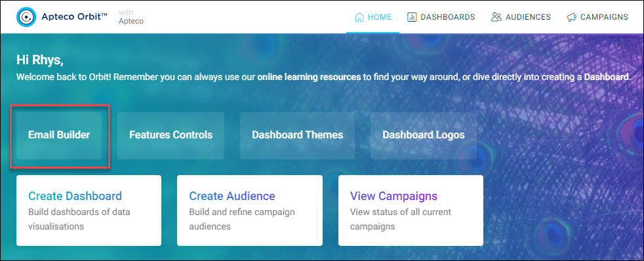This screenshot has width=644, height=261.
Task: Select the View Campaigns card
Action: click(411, 211)
